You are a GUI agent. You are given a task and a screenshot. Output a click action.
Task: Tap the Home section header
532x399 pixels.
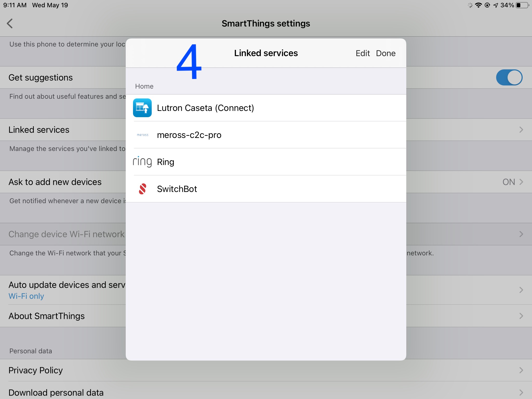click(144, 86)
